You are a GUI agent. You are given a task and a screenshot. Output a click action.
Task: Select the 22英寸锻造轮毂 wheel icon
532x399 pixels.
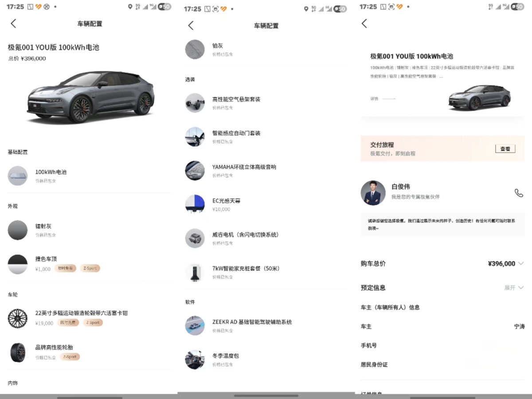[18, 318]
